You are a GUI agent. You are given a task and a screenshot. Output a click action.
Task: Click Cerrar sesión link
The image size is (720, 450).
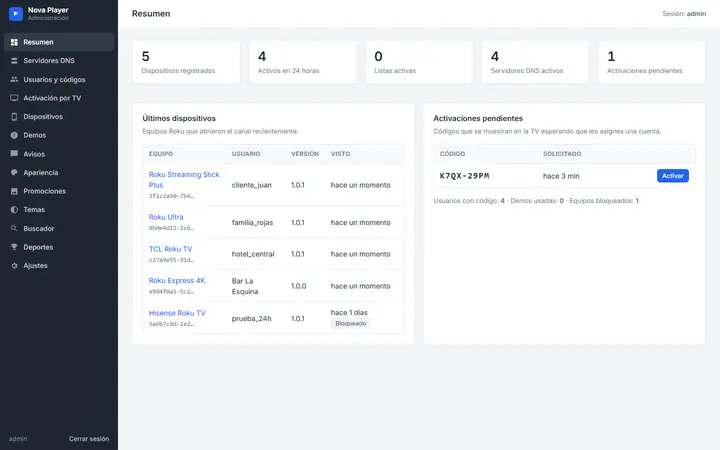[89, 439]
